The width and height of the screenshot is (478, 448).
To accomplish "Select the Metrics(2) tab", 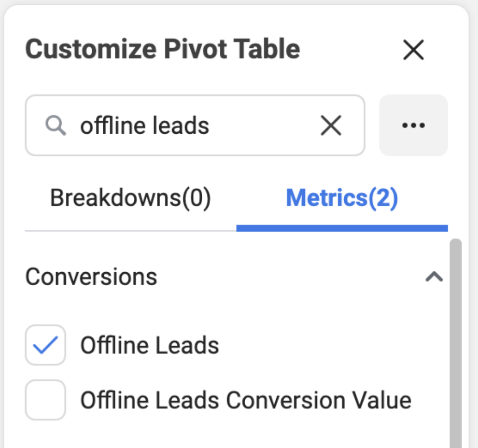I will [x=342, y=198].
